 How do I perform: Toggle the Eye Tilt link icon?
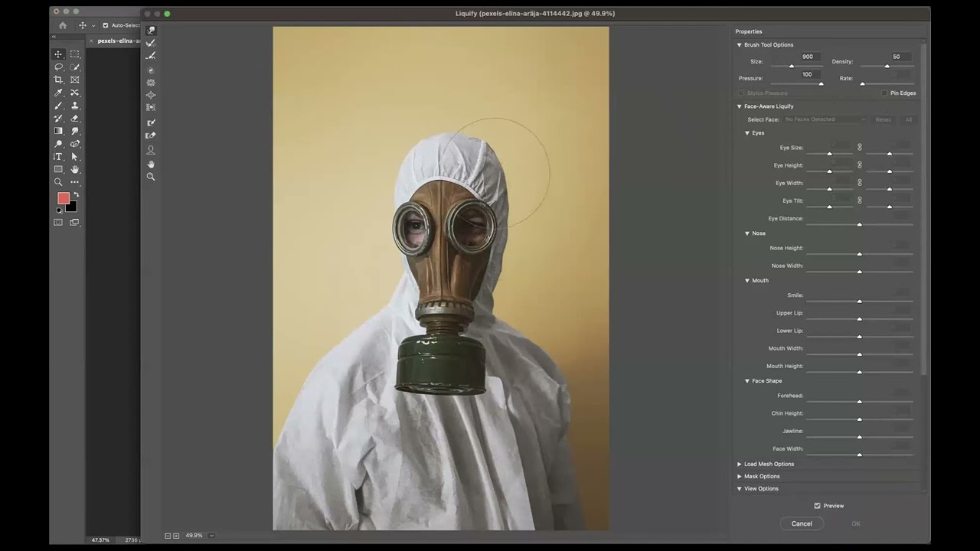[860, 200]
